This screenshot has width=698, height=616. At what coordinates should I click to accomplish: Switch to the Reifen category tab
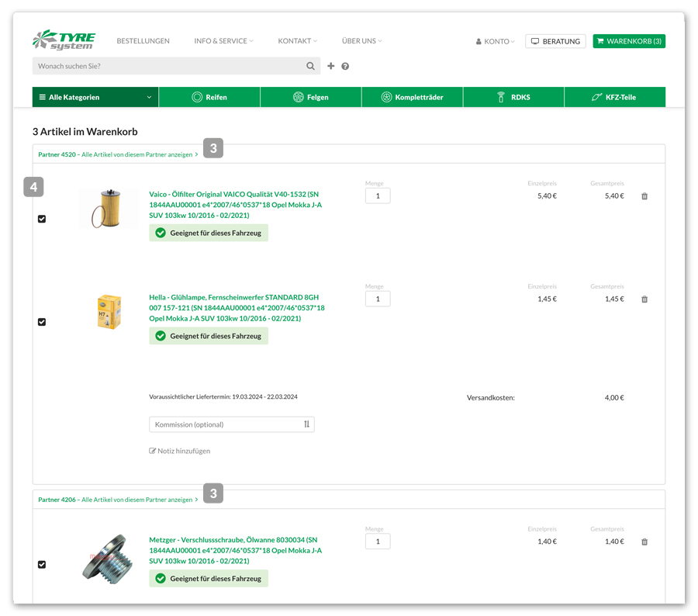[x=209, y=97]
